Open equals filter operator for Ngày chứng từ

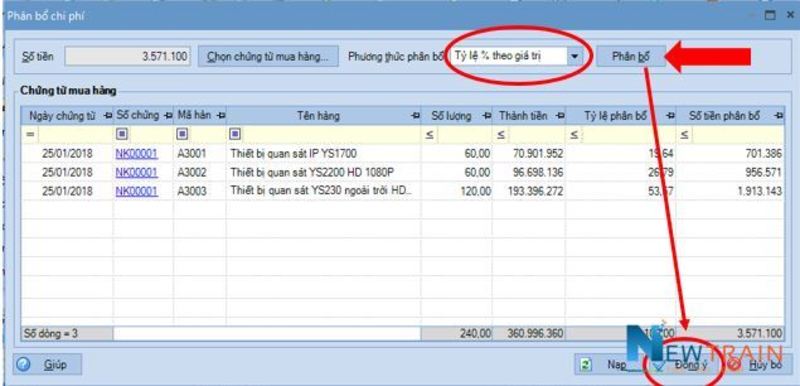click(x=31, y=135)
